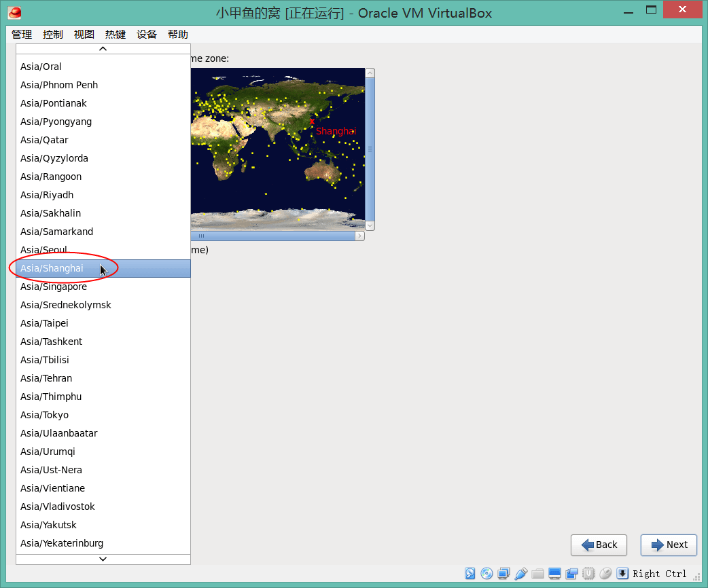Click the Shanghai marker on the world map
Screen dimensions: 708x588
tap(313, 122)
